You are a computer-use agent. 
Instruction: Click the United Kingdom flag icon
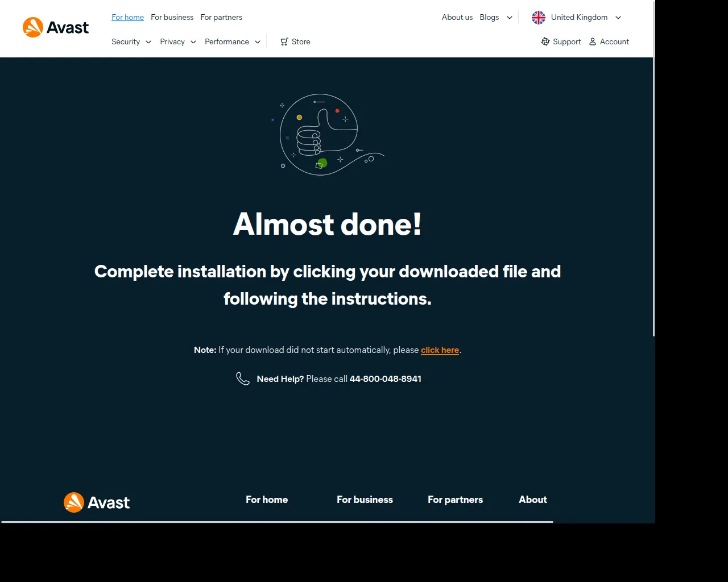pos(539,18)
